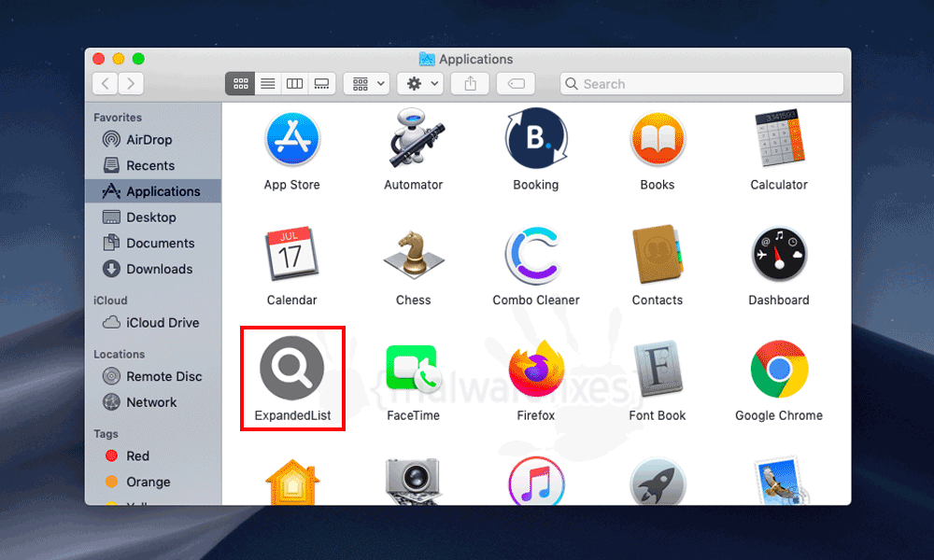Go to Documents in the sidebar
The height and width of the screenshot is (560, 934).
tap(153, 244)
